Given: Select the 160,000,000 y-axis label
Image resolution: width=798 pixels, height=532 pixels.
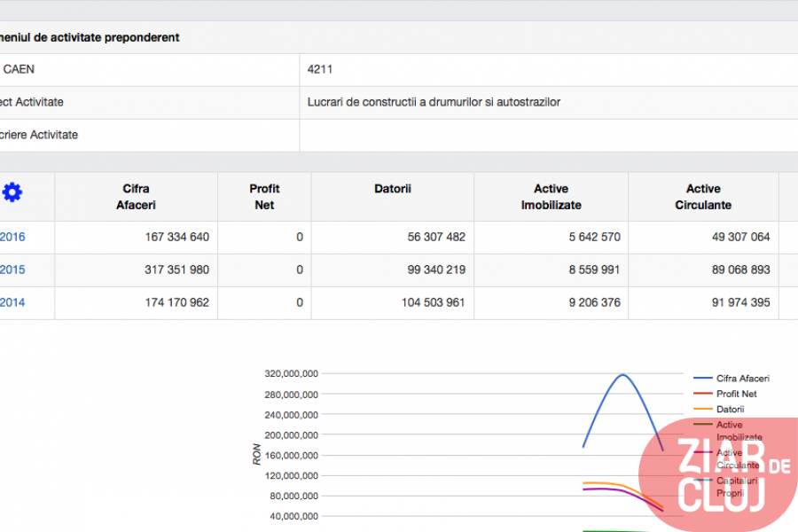Looking at the screenshot, I should click(x=291, y=455).
